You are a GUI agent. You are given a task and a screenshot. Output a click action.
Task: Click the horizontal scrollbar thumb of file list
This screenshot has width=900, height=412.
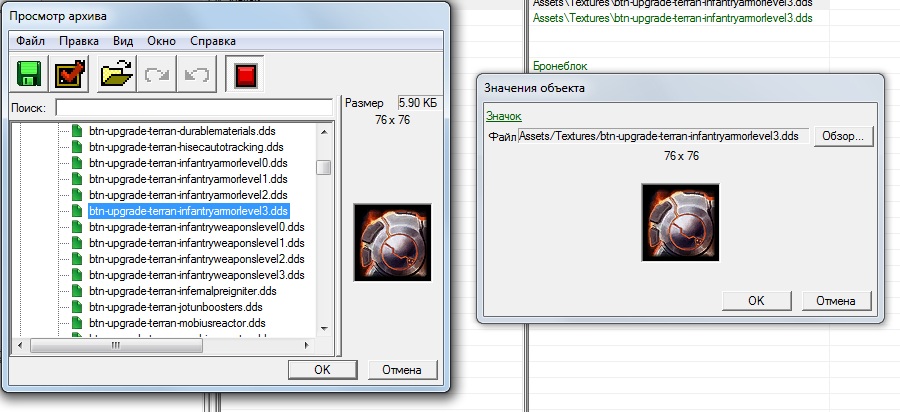116,345
